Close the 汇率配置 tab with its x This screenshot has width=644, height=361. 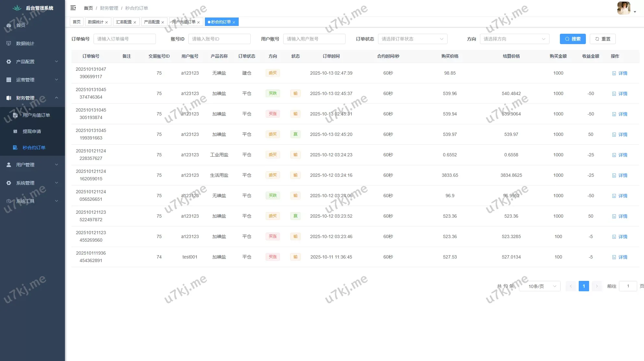(x=135, y=22)
